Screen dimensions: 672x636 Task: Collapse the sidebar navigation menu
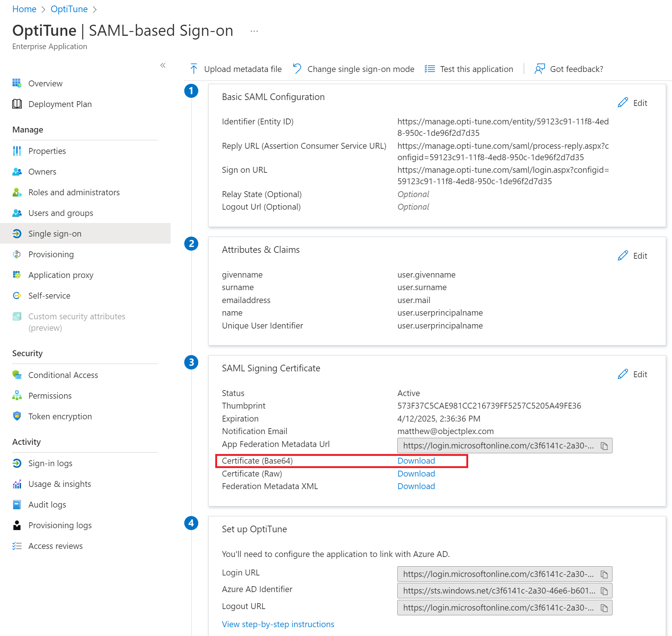pos(163,65)
